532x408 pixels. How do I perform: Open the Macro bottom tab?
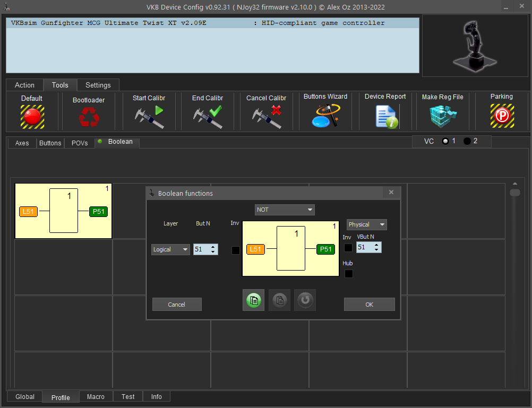point(96,396)
